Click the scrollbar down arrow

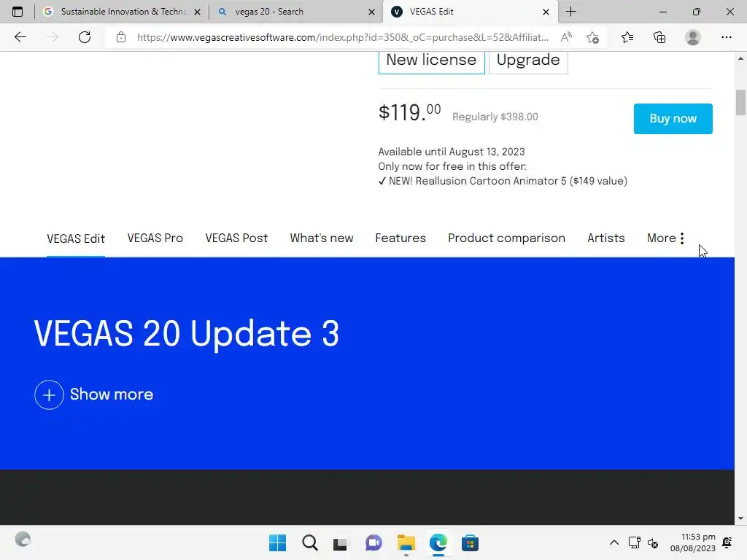740,518
